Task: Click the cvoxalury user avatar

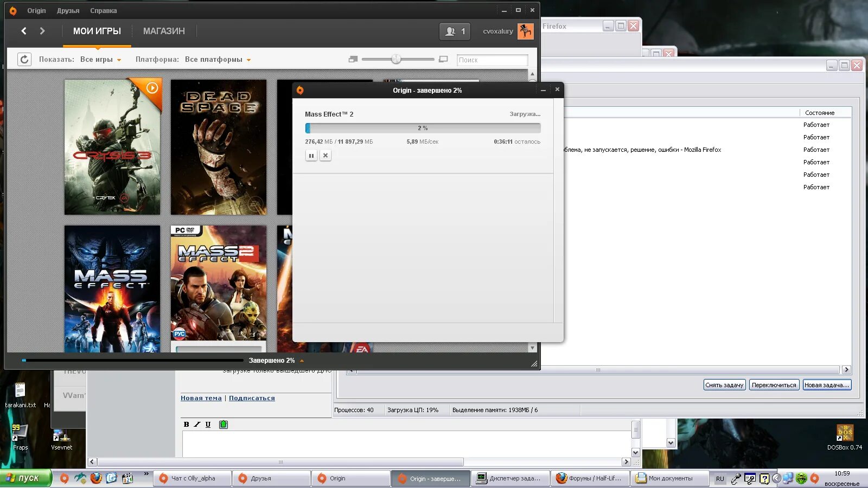Action: tap(526, 31)
